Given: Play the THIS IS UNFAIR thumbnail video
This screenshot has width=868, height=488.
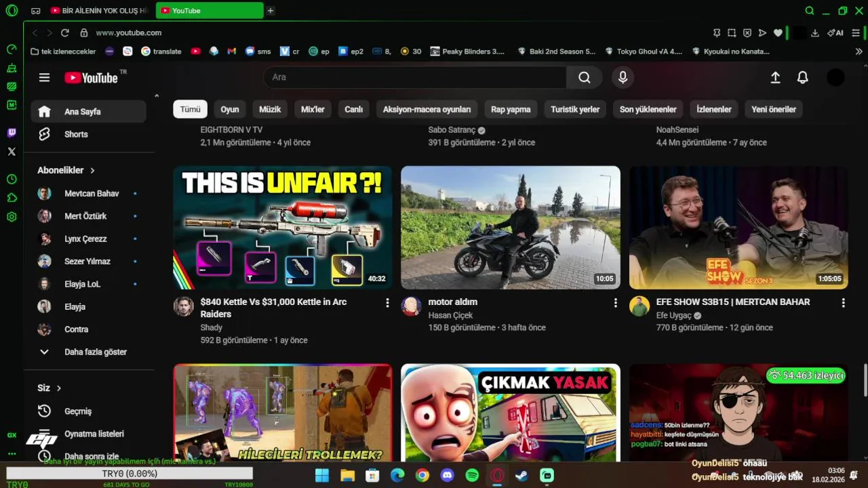Looking at the screenshot, I should (x=282, y=228).
